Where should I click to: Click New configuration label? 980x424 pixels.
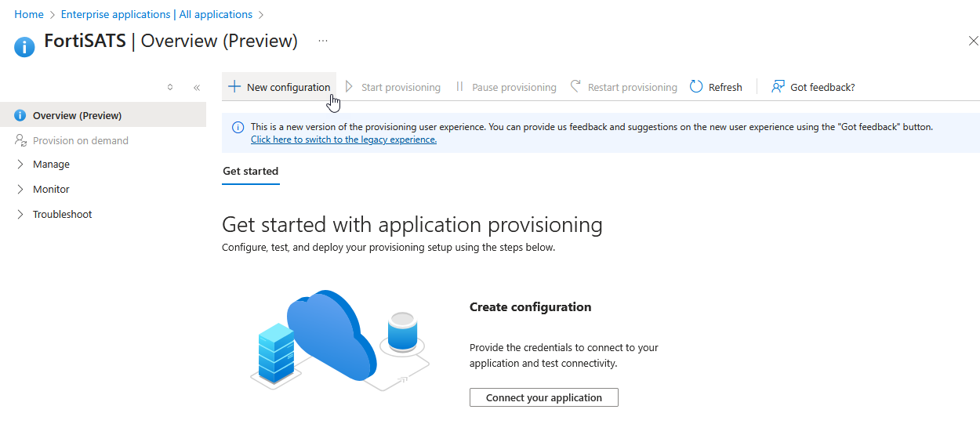[289, 88]
